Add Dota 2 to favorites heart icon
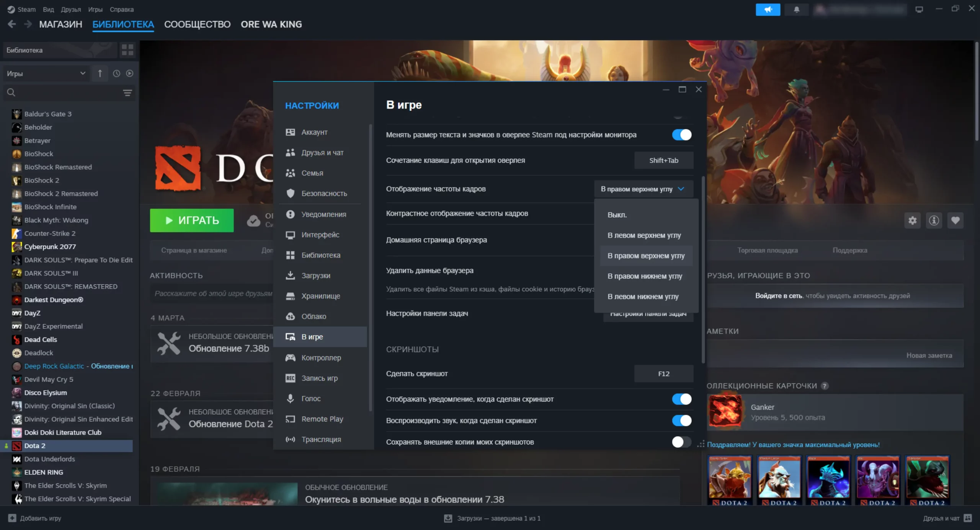The image size is (980, 530). (x=955, y=220)
